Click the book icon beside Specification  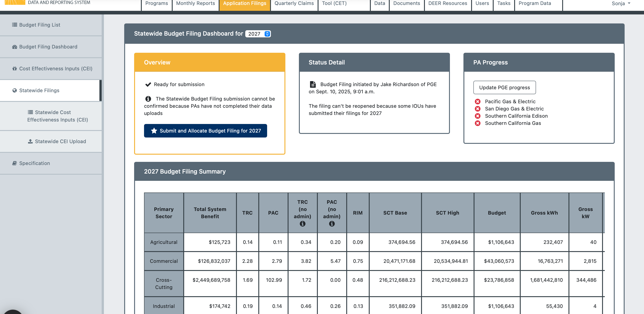pyautogui.click(x=14, y=163)
